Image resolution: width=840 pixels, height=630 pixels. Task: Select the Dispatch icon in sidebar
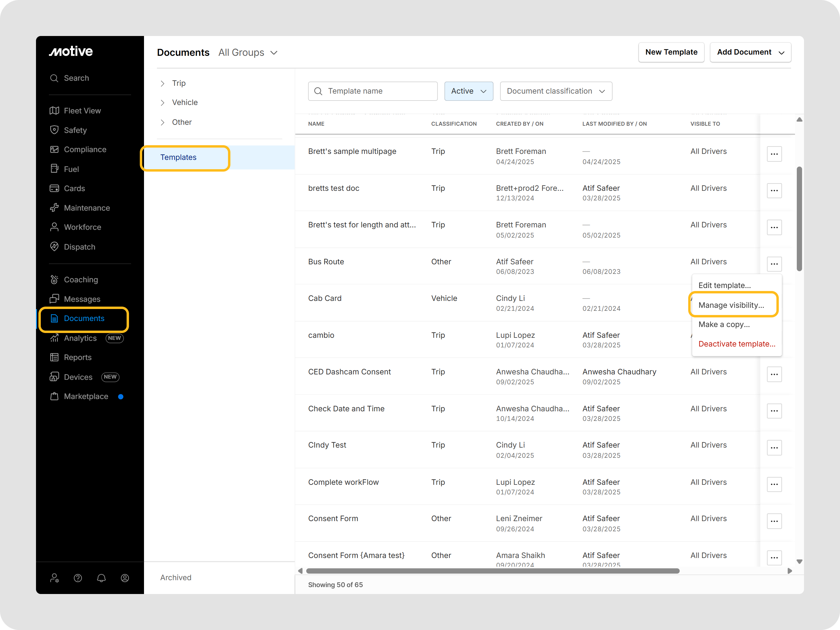coord(54,247)
